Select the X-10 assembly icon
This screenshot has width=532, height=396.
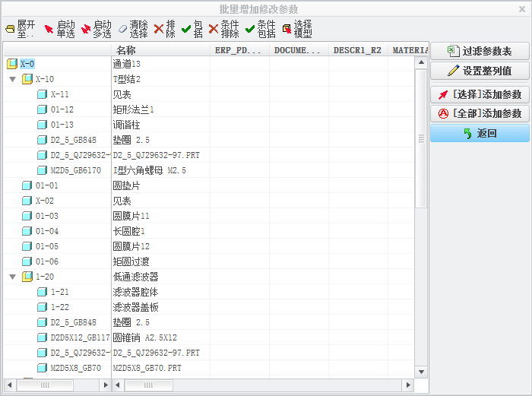(x=27, y=79)
